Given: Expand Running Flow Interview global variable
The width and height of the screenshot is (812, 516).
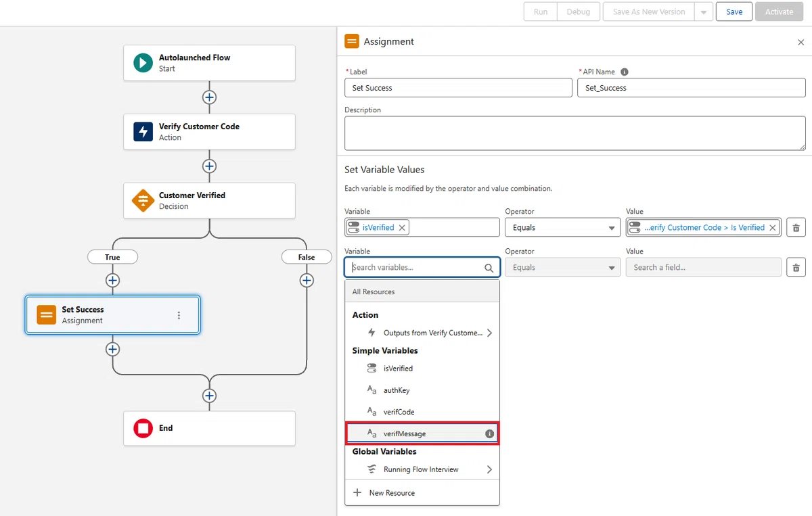Looking at the screenshot, I should click(x=489, y=469).
